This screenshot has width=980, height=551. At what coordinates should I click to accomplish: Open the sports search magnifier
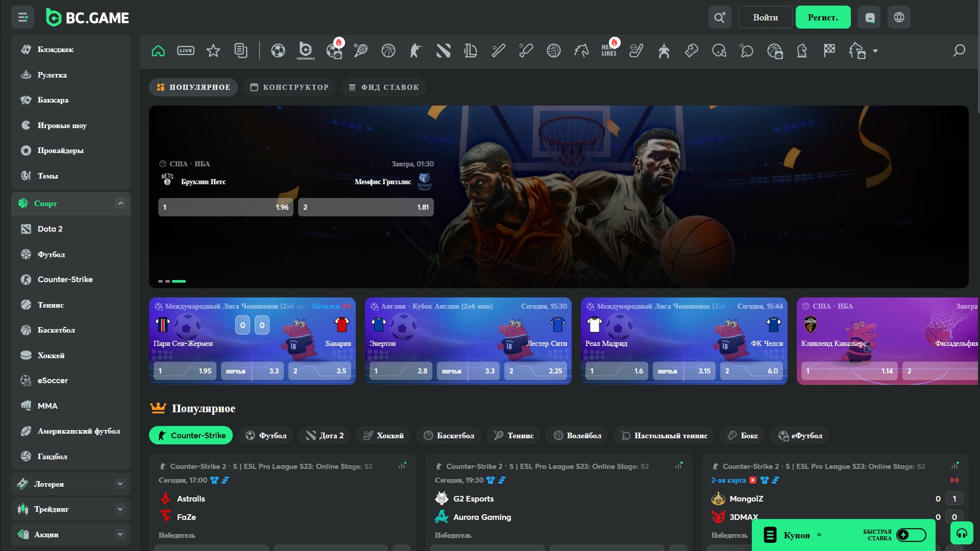(959, 51)
